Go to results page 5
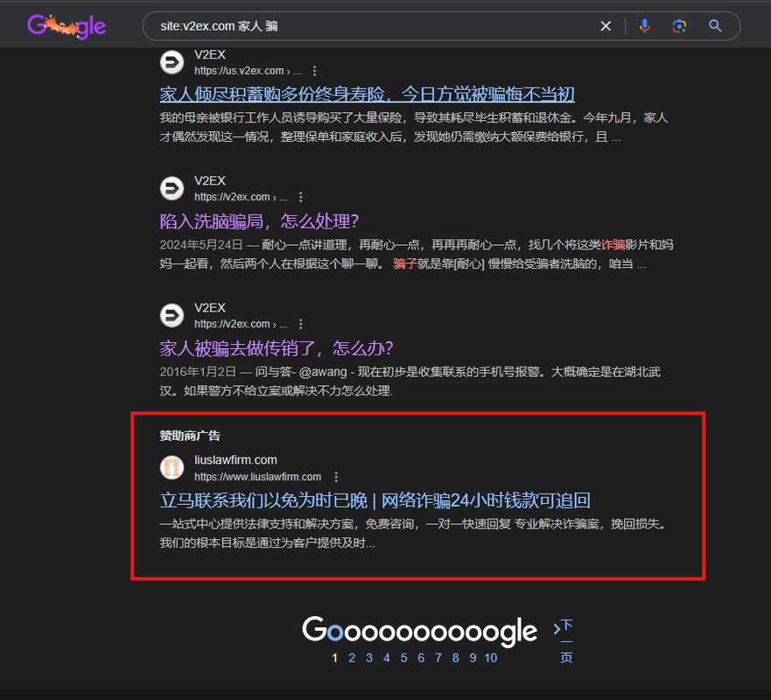Image resolution: width=771 pixels, height=700 pixels. (403, 658)
